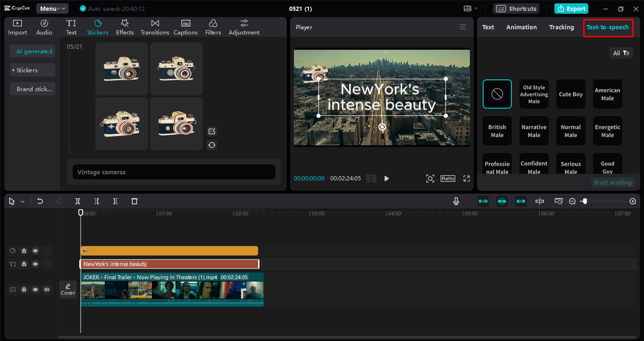Open the Menu dropdown
644x341 pixels.
(x=52, y=9)
